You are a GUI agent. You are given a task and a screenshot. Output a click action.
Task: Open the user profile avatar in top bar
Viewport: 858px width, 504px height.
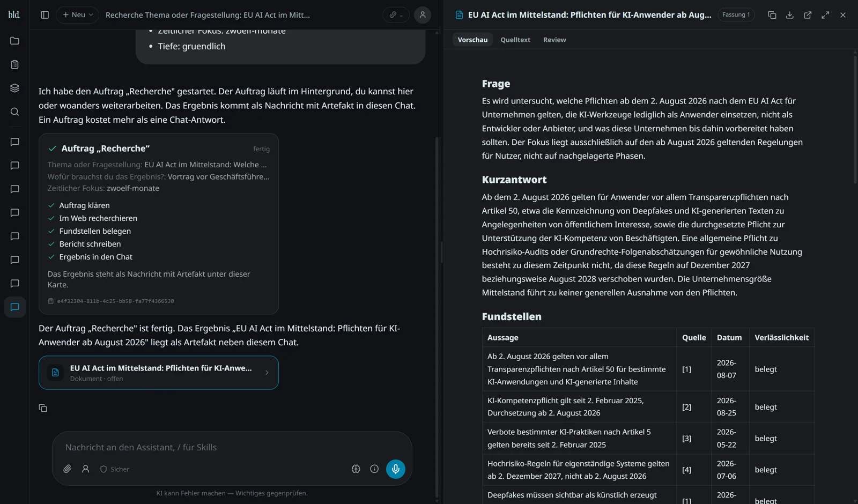[x=423, y=15]
